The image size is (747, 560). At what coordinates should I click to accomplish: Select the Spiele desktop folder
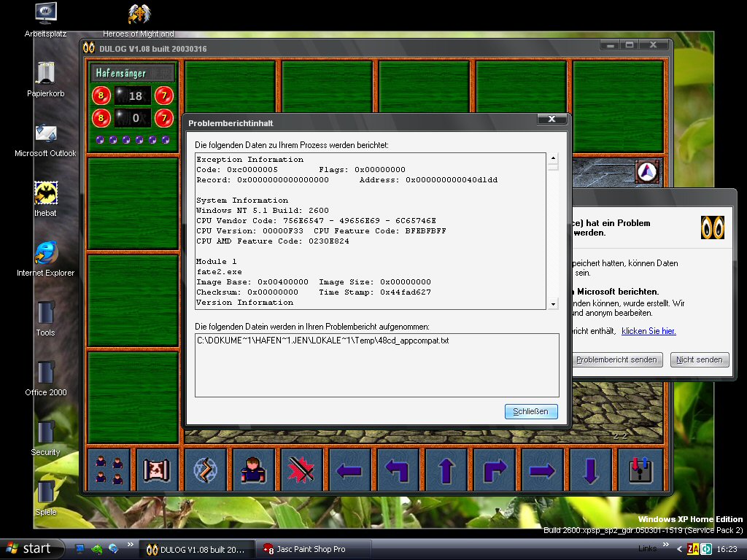46,499
